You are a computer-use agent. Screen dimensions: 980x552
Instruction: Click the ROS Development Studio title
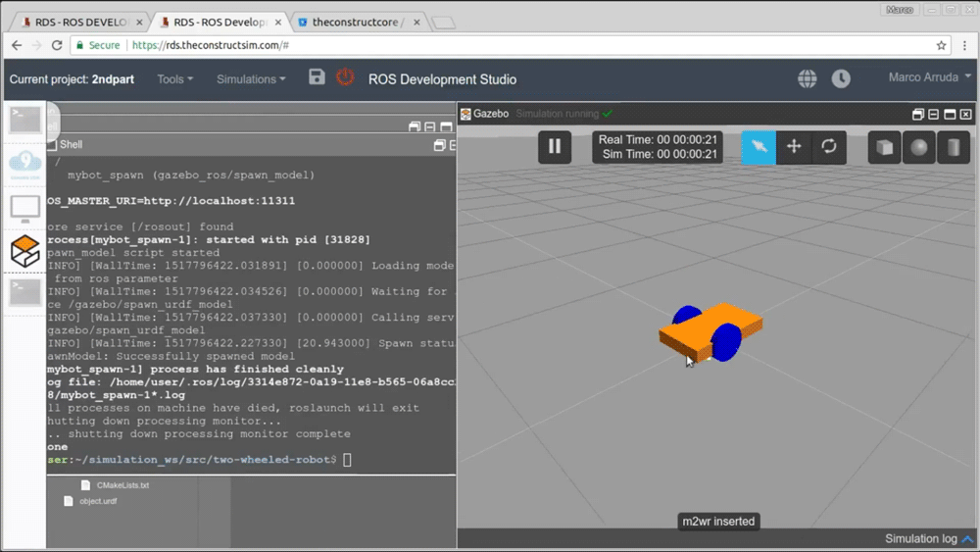point(442,79)
